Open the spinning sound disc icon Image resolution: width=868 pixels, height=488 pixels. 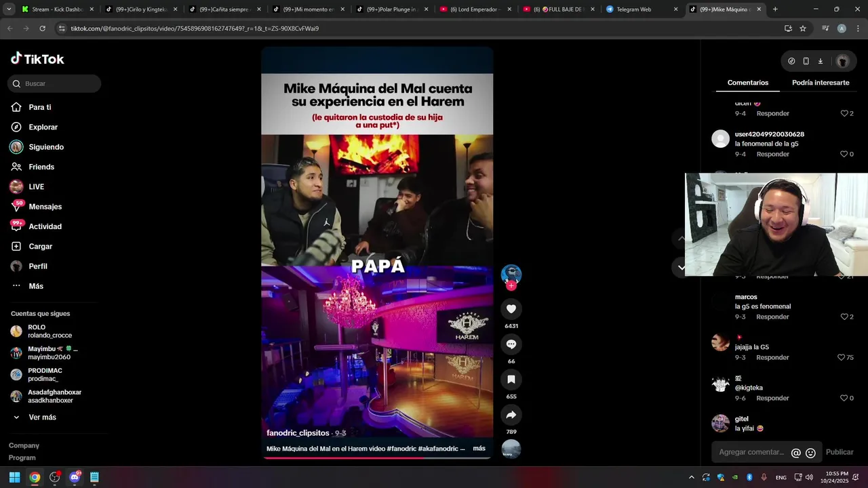pos(511,449)
